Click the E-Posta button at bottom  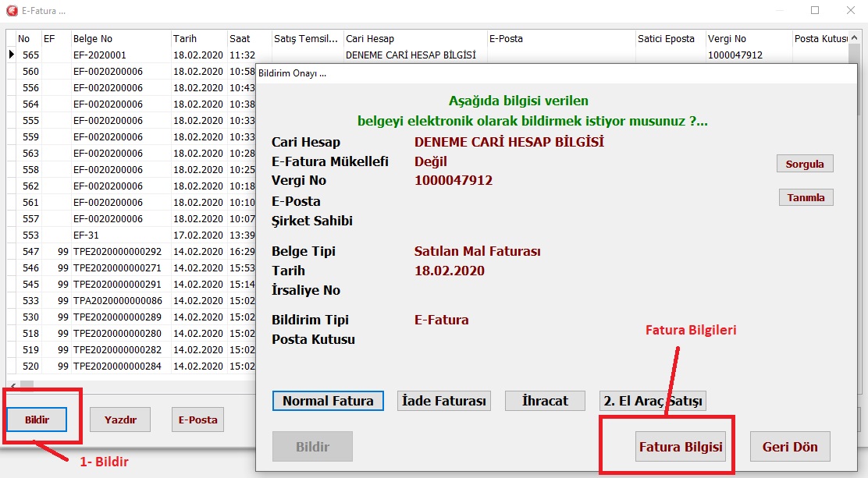tap(197, 420)
